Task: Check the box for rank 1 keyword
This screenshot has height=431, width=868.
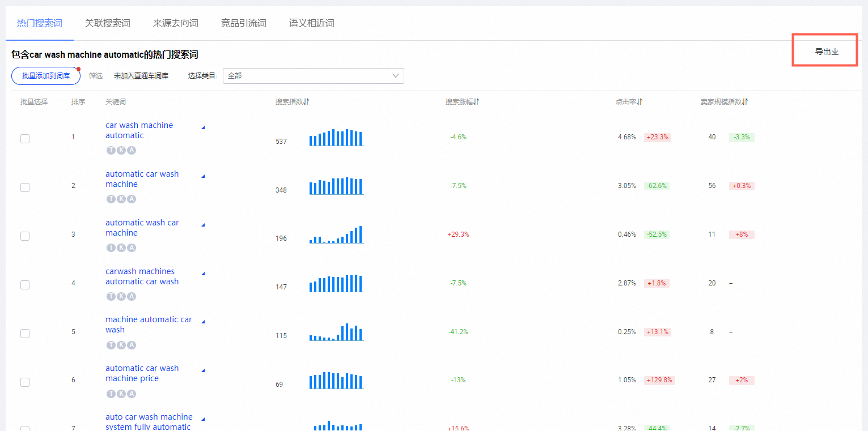Action: [x=25, y=139]
